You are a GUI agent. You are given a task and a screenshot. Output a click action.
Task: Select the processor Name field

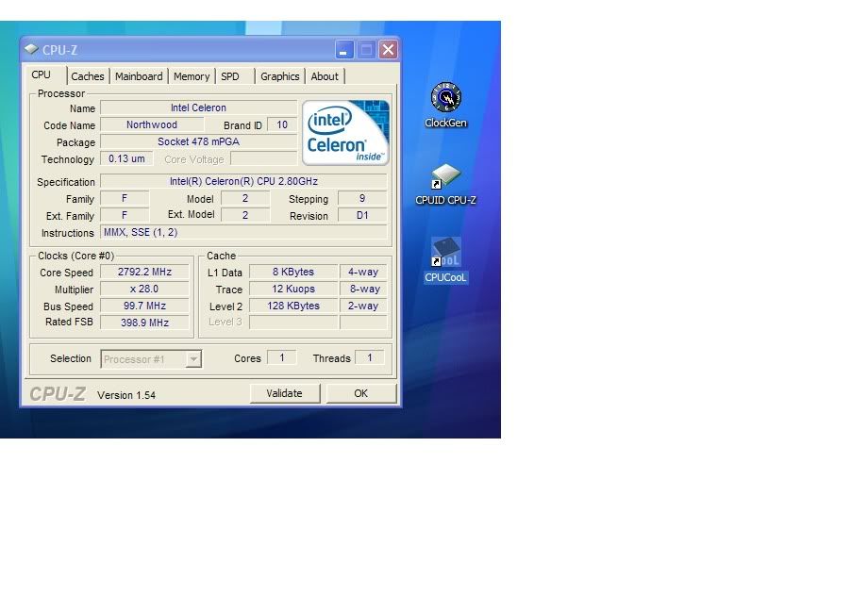(x=198, y=108)
